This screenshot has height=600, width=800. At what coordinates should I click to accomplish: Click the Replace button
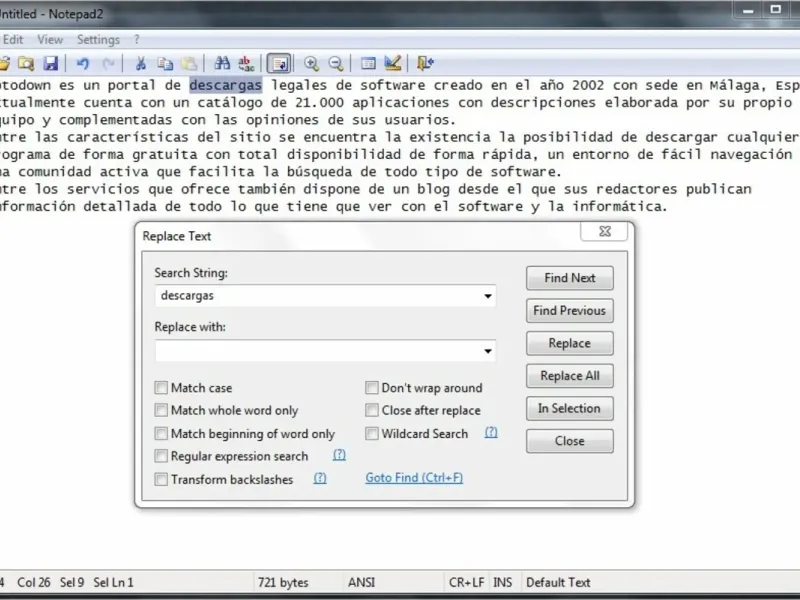coord(569,343)
